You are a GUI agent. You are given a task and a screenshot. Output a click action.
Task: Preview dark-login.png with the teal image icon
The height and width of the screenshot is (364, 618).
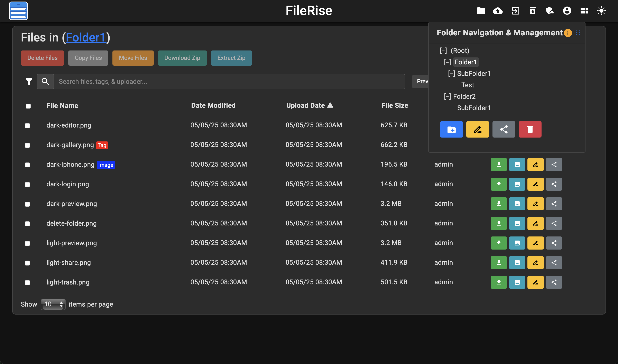point(517,184)
